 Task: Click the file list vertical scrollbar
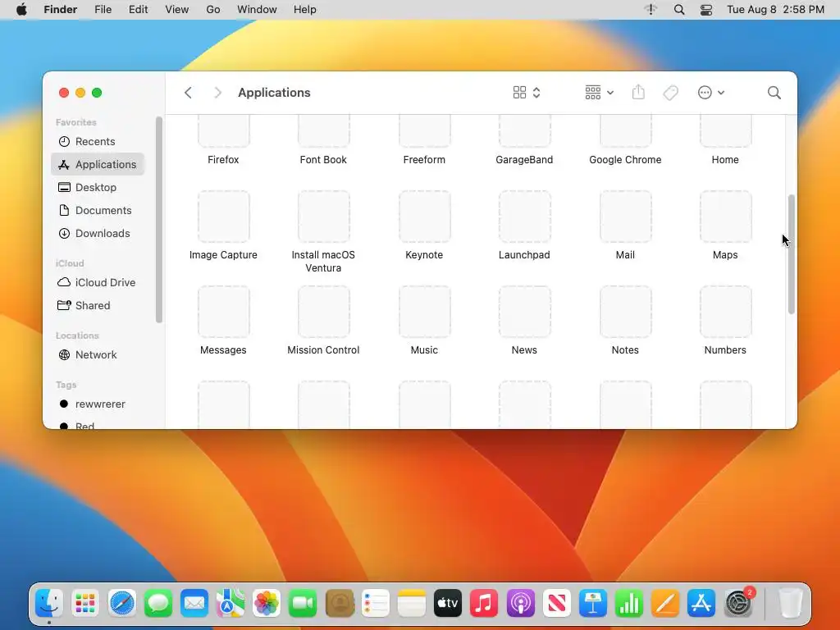click(x=792, y=254)
